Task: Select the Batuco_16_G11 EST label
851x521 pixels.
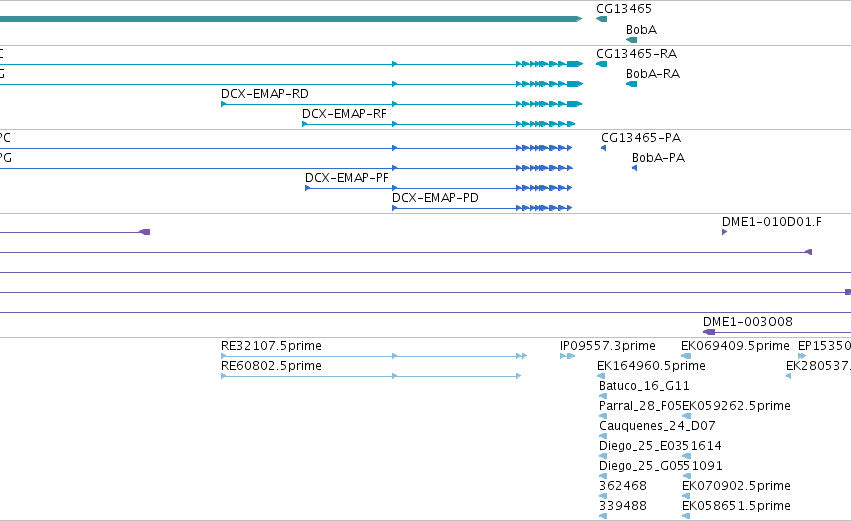Action: point(644,386)
